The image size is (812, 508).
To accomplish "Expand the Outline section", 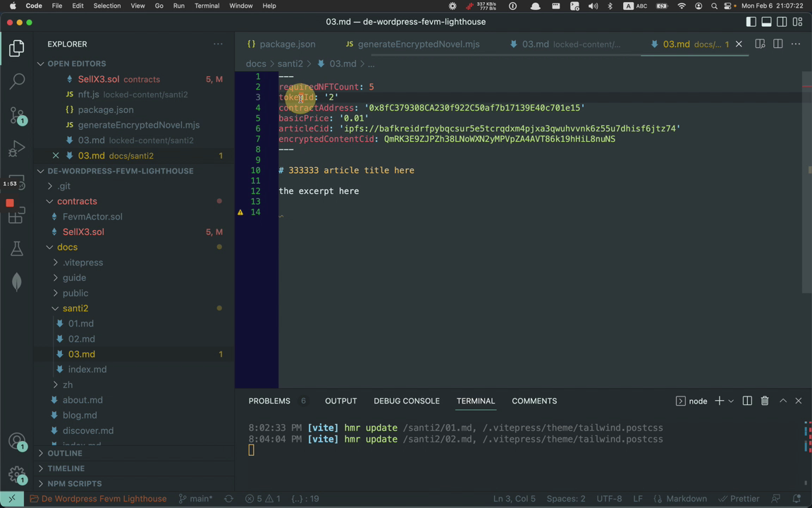I will tap(65, 453).
